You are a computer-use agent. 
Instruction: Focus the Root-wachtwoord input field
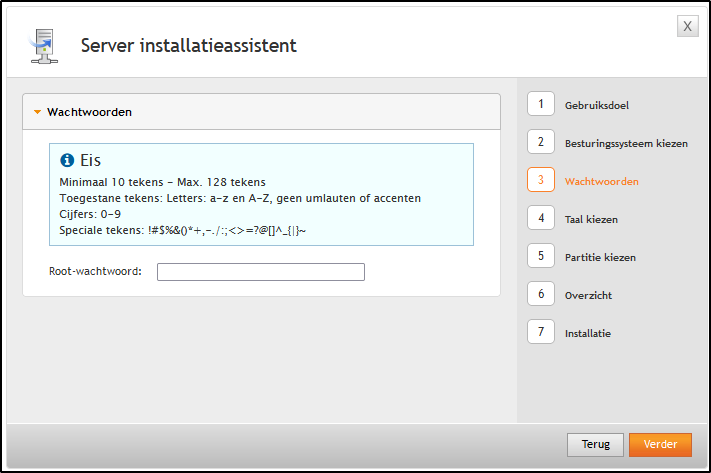click(x=261, y=272)
